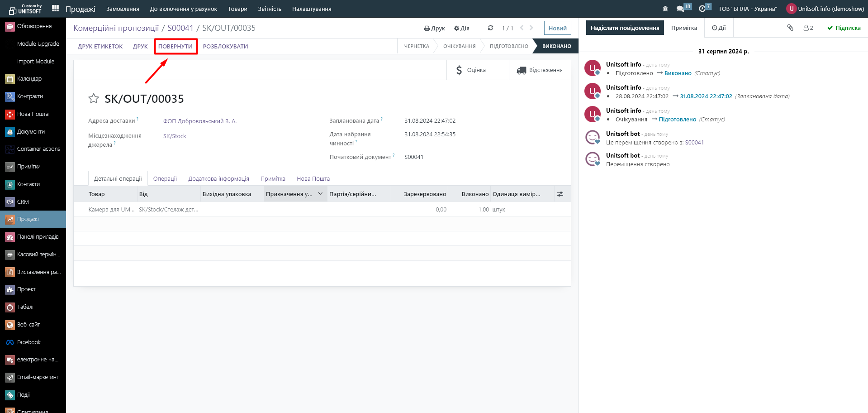Open the Друк print dropdown
Screen dimensions: 868x413
pos(434,28)
